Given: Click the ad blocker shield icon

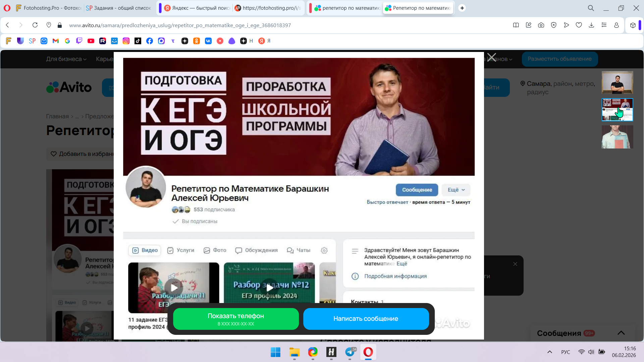Looking at the screenshot, I should 554,25.
